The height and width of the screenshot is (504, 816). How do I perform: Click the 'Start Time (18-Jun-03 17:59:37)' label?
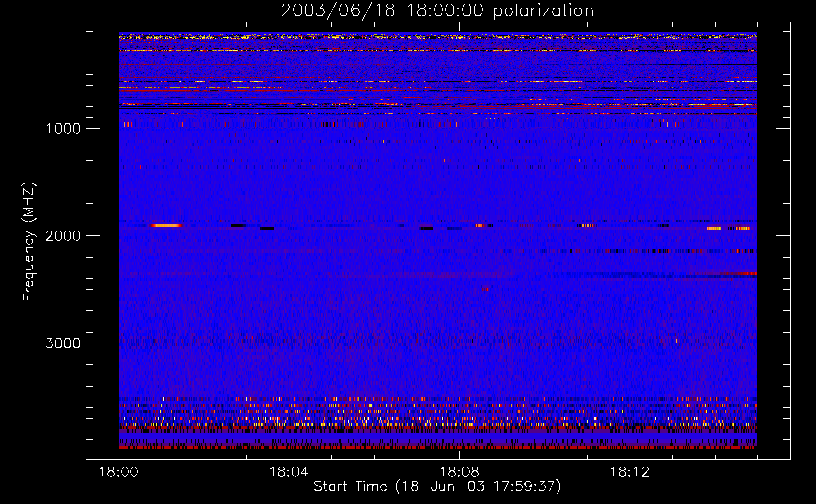[x=437, y=487]
